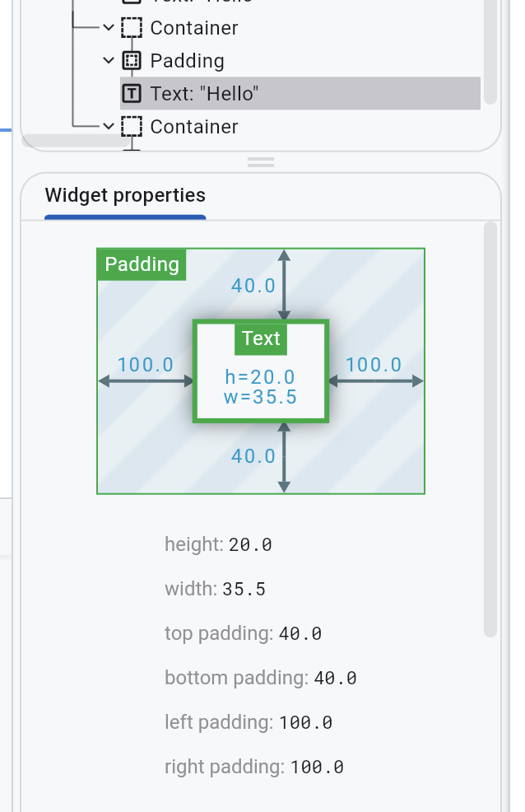Click the green Padding label in layout explorer
525x812 pixels.
(142, 264)
